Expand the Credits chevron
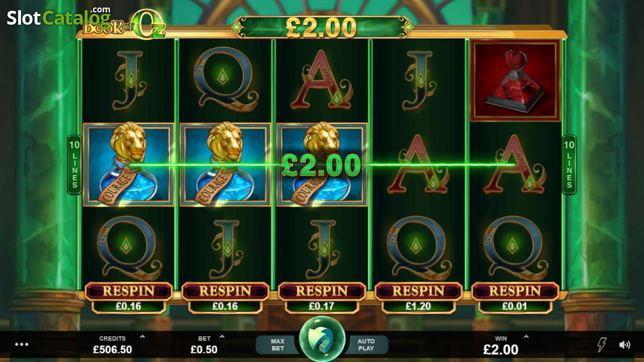This screenshot has height=362, width=644. [142, 337]
